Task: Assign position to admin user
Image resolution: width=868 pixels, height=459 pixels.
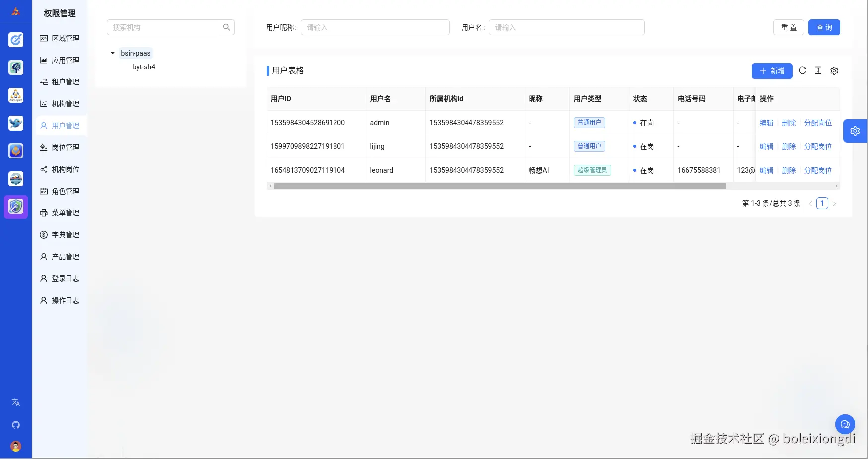Action: [x=818, y=123]
